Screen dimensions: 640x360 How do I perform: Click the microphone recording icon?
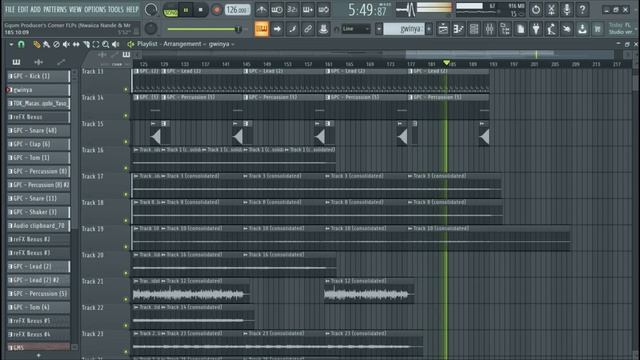click(x=567, y=10)
